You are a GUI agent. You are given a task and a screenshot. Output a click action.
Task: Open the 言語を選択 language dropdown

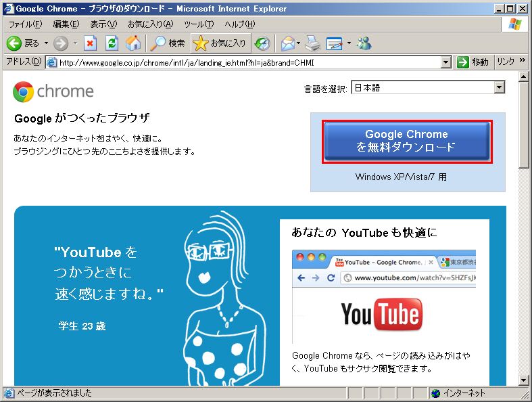[428, 87]
